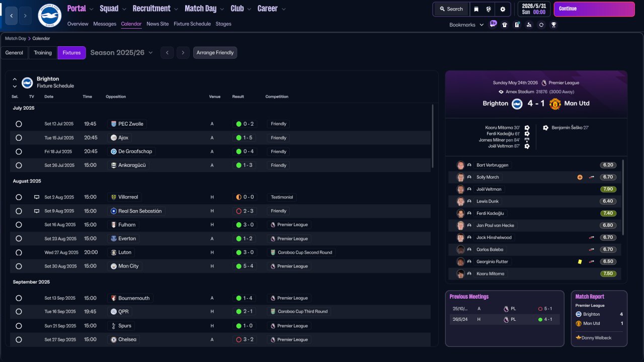Click the Brighton crest in match summary
The image size is (644, 362).
click(x=517, y=104)
